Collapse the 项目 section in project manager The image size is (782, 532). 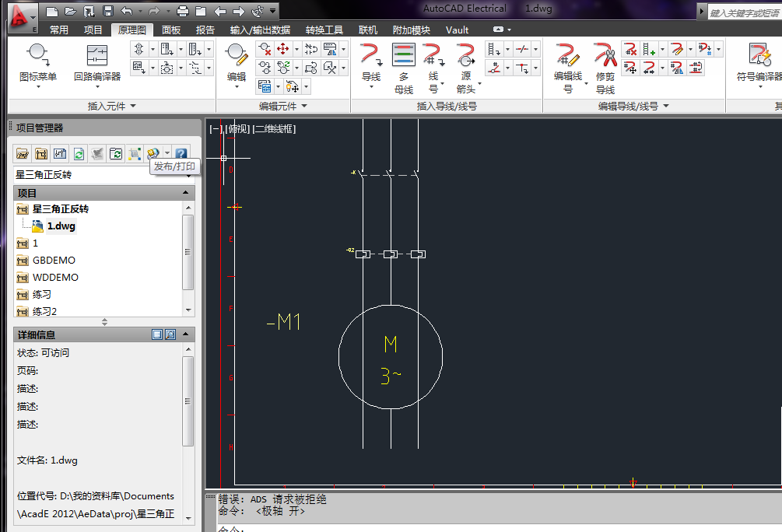[x=186, y=192]
